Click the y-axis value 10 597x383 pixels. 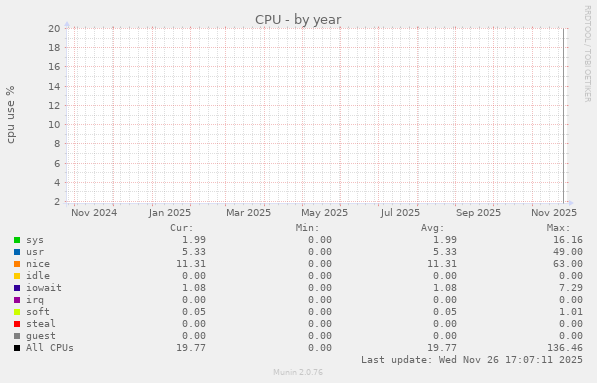(54, 124)
